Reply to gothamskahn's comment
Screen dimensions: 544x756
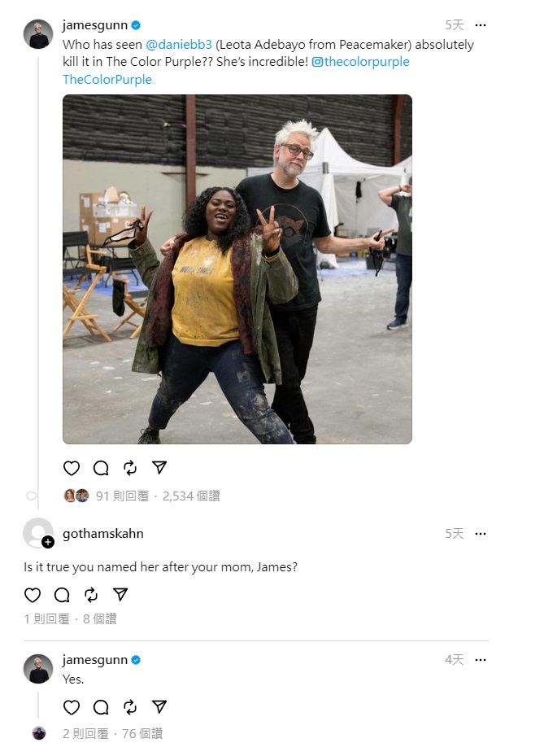(x=62, y=595)
